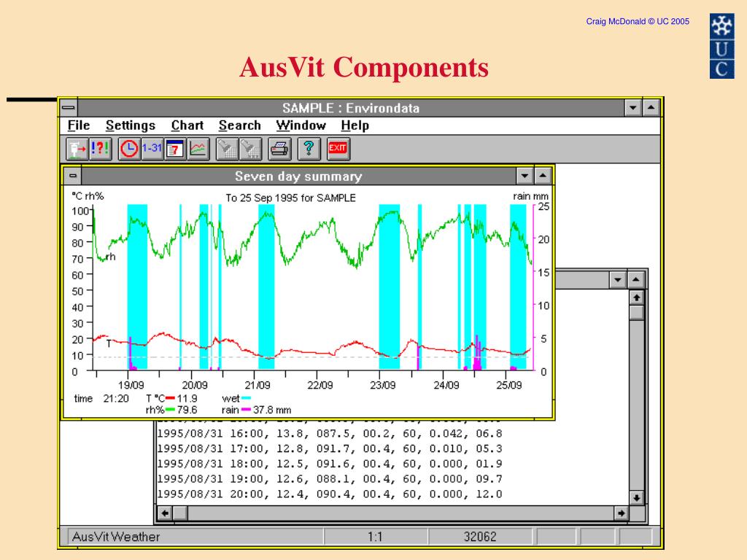Viewport: 747px width, 560px height.
Task: Open the SAMPLE Environdata window control menu
Action: (69, 108)
